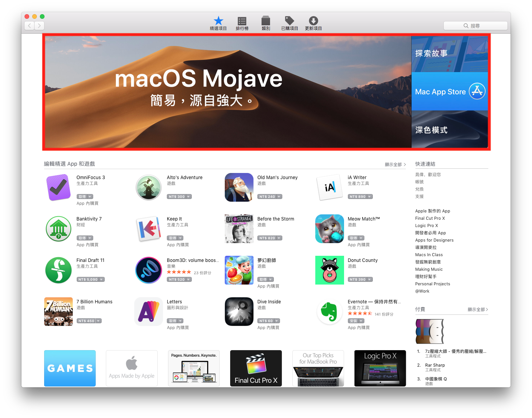Screen dimensions: 532x418
Task: Click the back navigation arrow
Action: pos(30,26)
